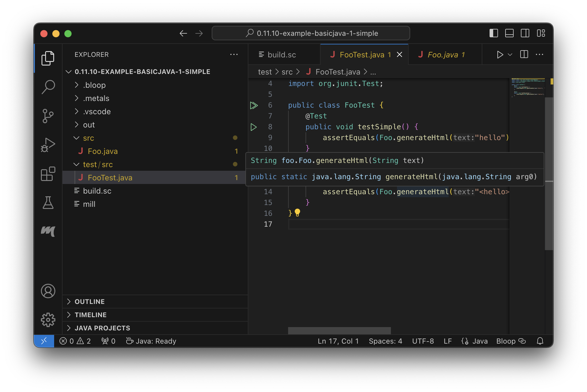The width and height of the screenshot is (587, 392).
Task: Run FooTest via the gutter play button
Action: point(254,105)
